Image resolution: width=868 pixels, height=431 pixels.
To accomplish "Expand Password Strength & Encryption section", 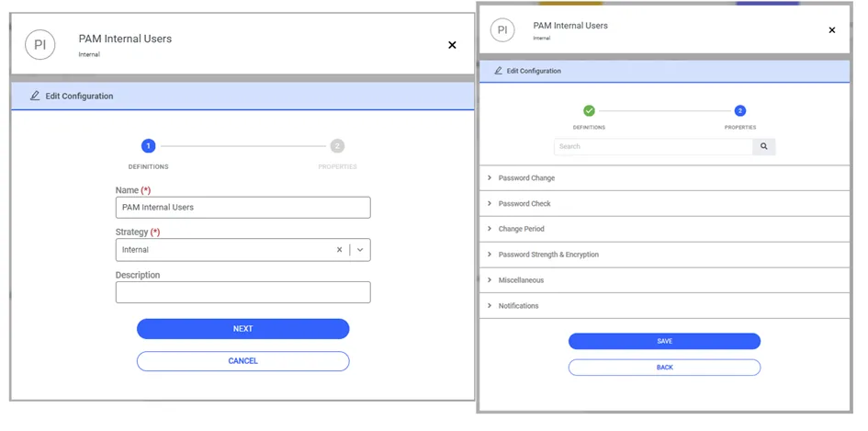I will (x=664, y=255).
